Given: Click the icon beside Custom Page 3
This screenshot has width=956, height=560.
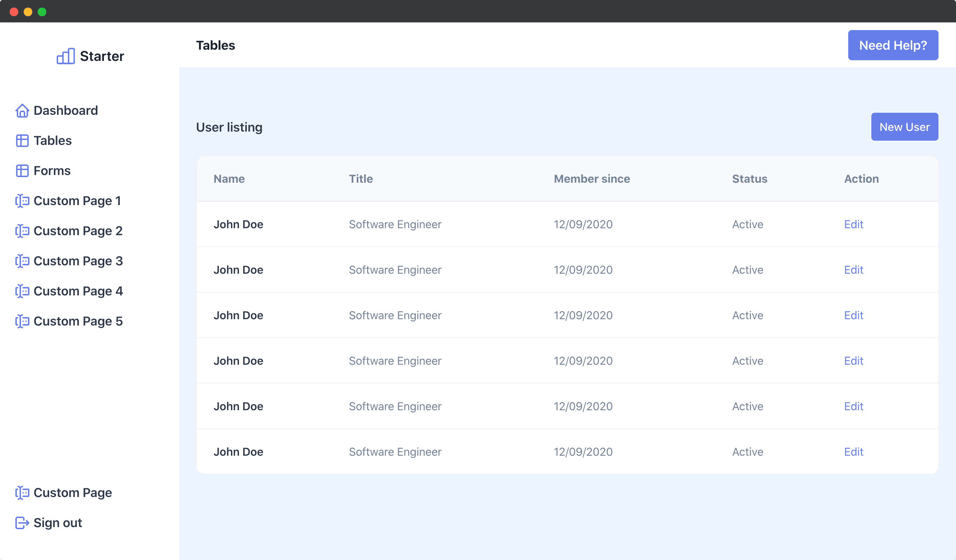Looking at the screenshot, I should click(22, 261).
